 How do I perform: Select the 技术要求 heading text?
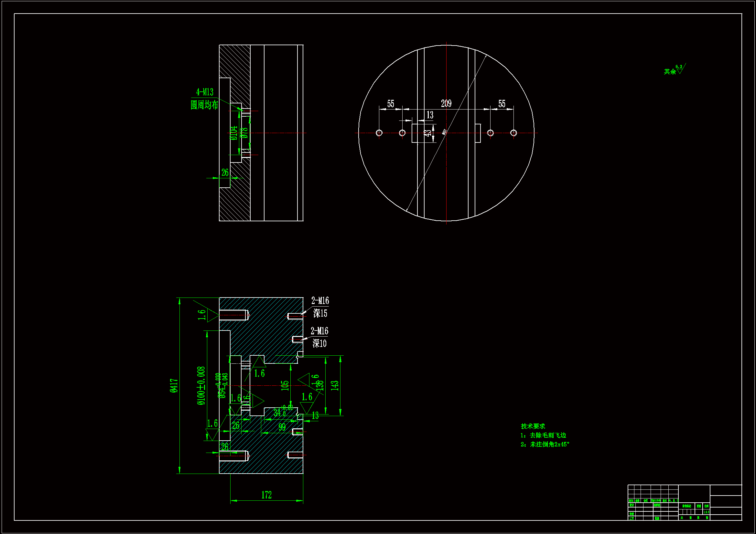[x=533, y=426]
